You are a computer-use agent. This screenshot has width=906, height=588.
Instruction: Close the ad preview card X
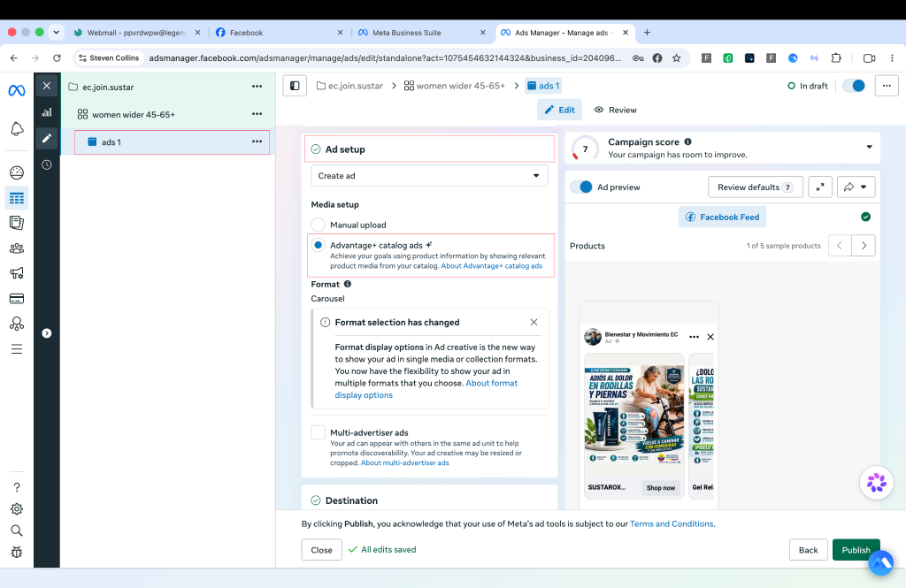pyautogui.click(x=710, y=337)
